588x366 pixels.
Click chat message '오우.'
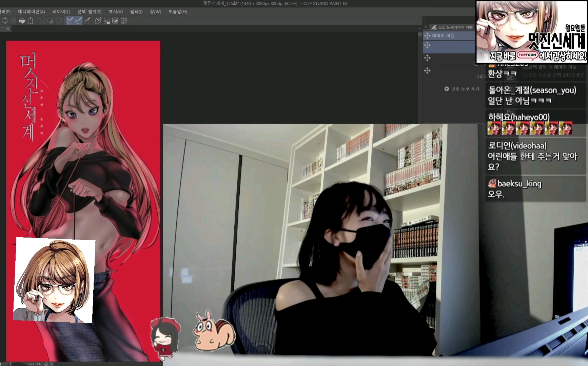(496, 194)
